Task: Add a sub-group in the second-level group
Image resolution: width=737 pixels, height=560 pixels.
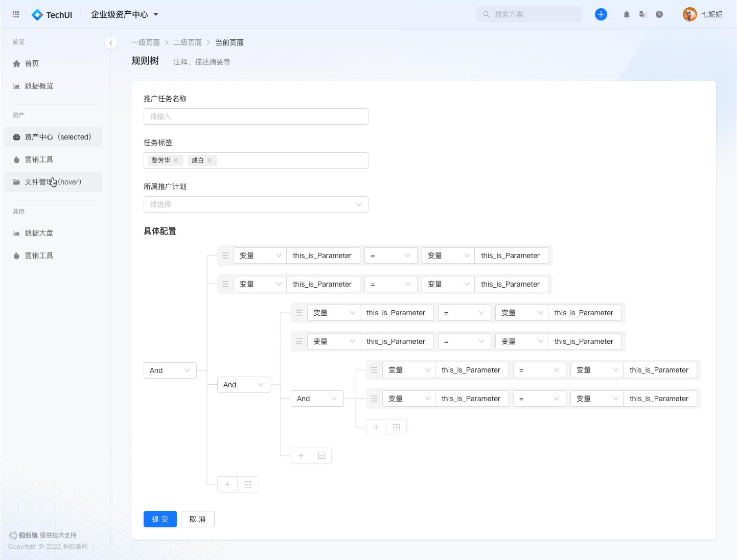Action: click(321, 456)
